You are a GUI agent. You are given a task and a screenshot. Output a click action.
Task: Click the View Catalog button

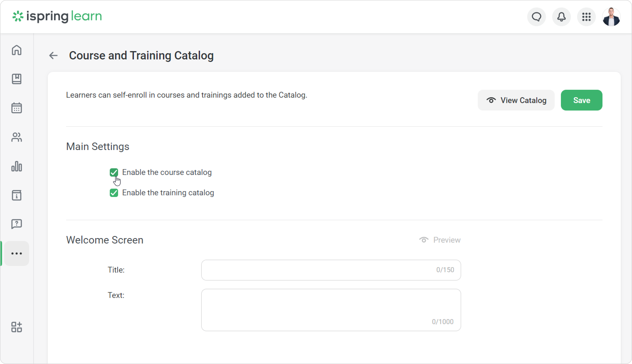[516, 100]
